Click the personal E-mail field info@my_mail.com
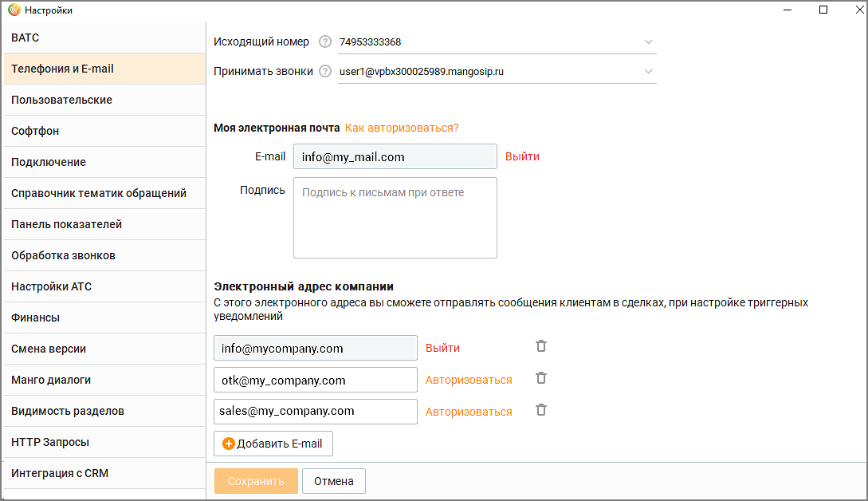 tap(395, 157)
